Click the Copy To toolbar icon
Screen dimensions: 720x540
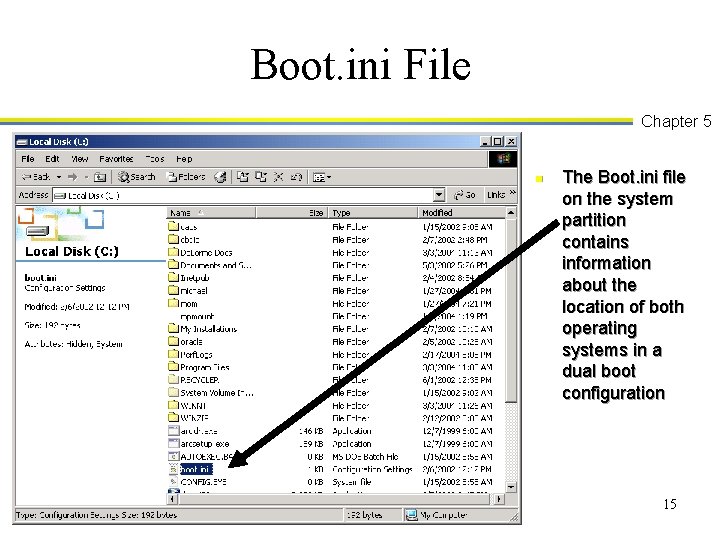pos(261,177)
